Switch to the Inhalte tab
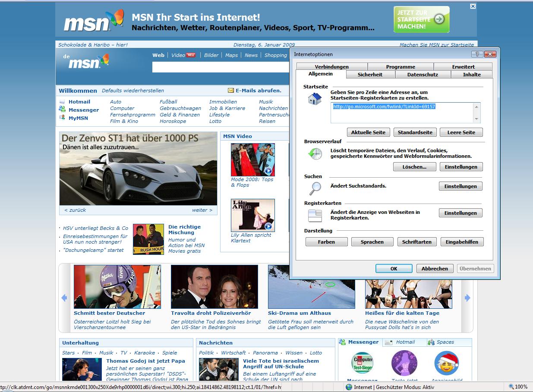This screenshot has height=392, width=533. 472,75
